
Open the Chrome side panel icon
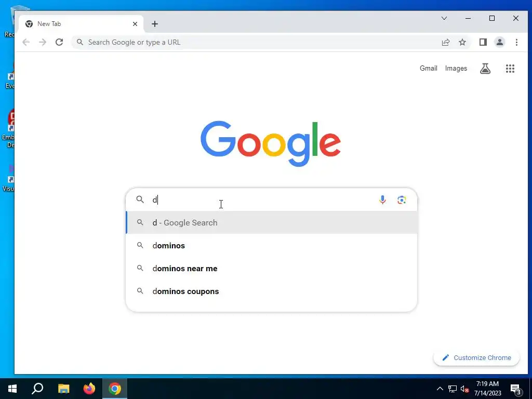tap(483, 42)
